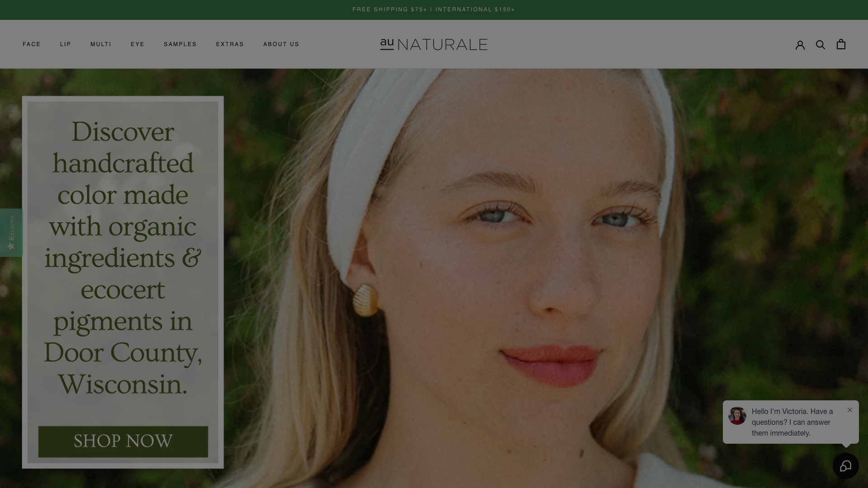Open the live chat widget button
This screenshot has height=488, width=868.
click(x=845, y=466)
